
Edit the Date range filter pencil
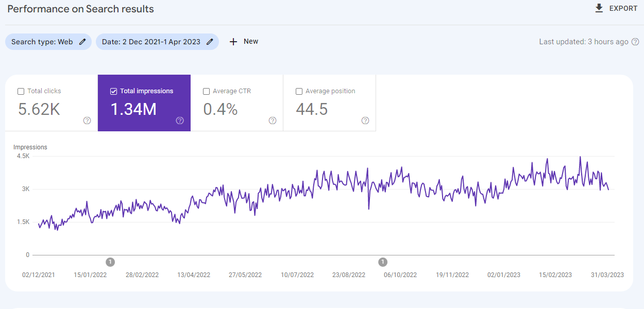coord(210,42)
